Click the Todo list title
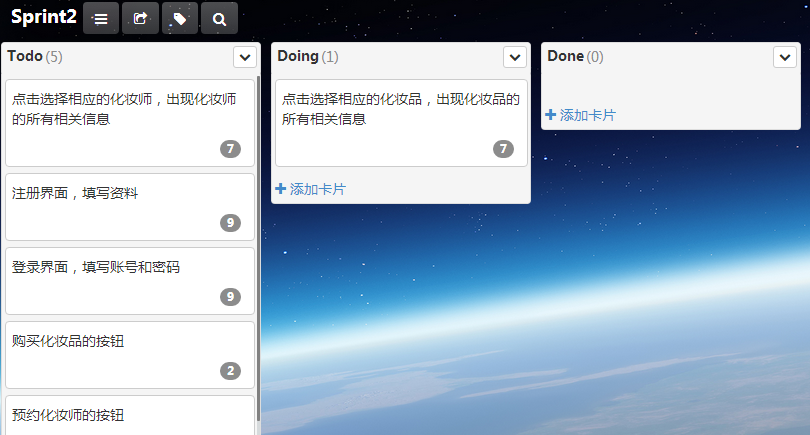Viewport: 810px width, 435px height. [25, 56]
